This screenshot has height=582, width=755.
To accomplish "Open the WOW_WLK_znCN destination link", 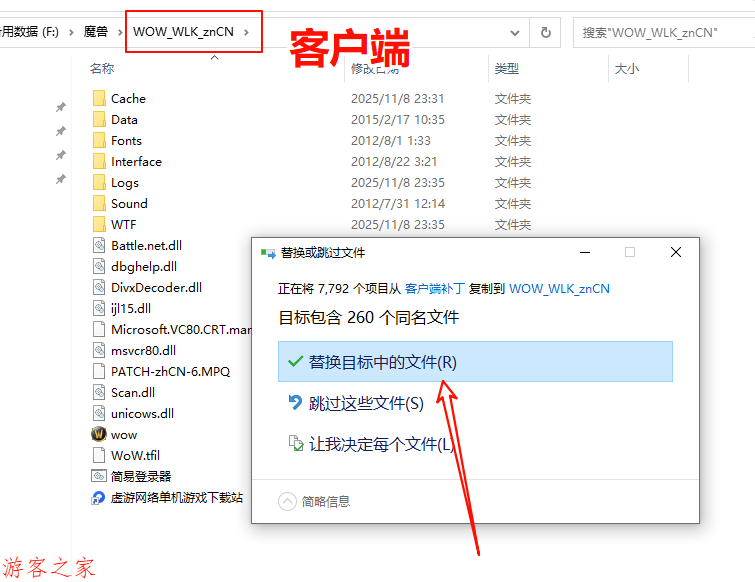I will [559, 288].
